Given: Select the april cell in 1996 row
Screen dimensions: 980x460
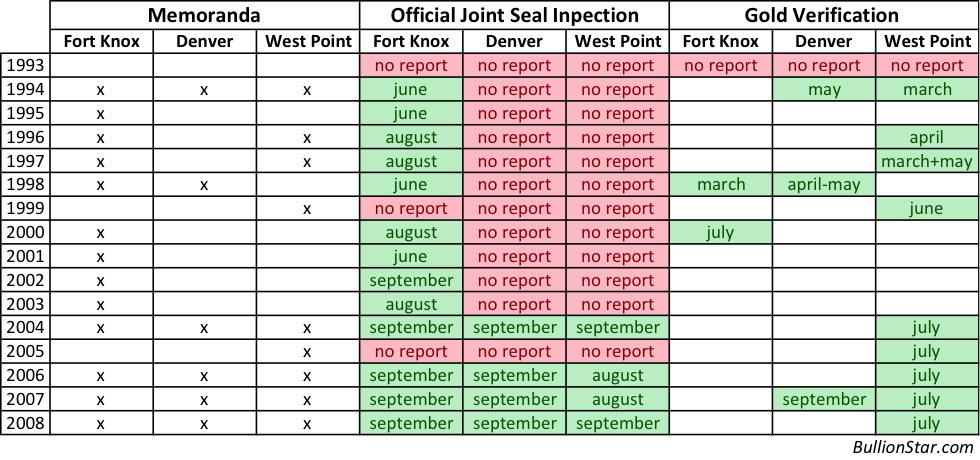Looking at the screenshot, I should [926, 137].
